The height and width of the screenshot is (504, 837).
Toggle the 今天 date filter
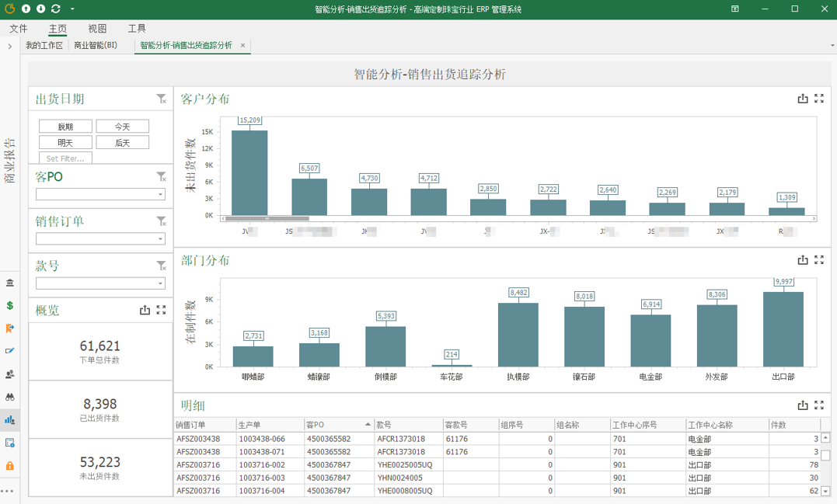122,127
